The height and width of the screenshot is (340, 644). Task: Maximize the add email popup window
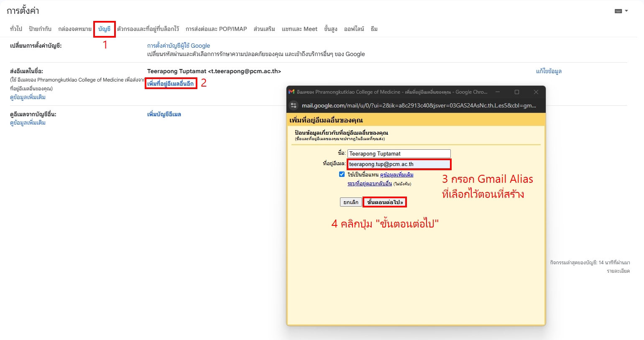(516, 92)
